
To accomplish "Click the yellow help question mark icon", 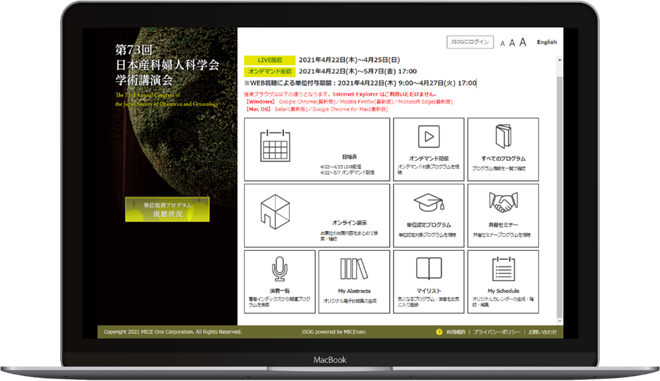I will click(439, 332).
